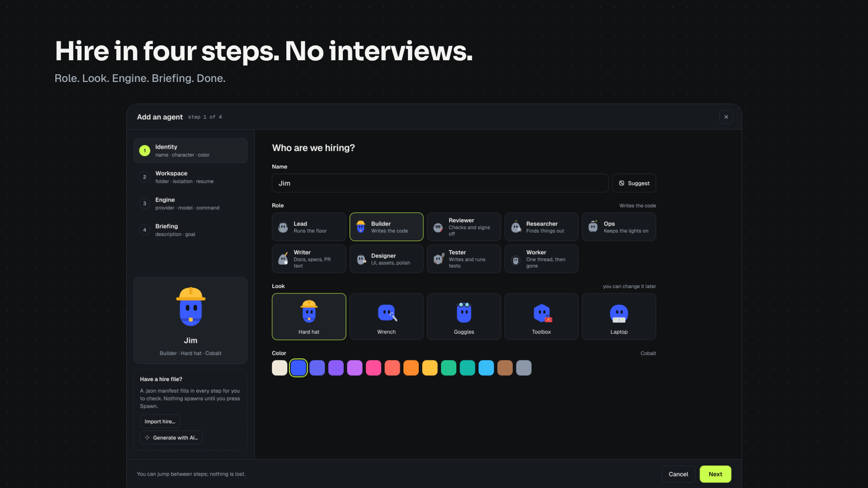Choose the Hard hat look
This screenshot has height=488, width=868.
pyautogui.click(x=309, y=316)
